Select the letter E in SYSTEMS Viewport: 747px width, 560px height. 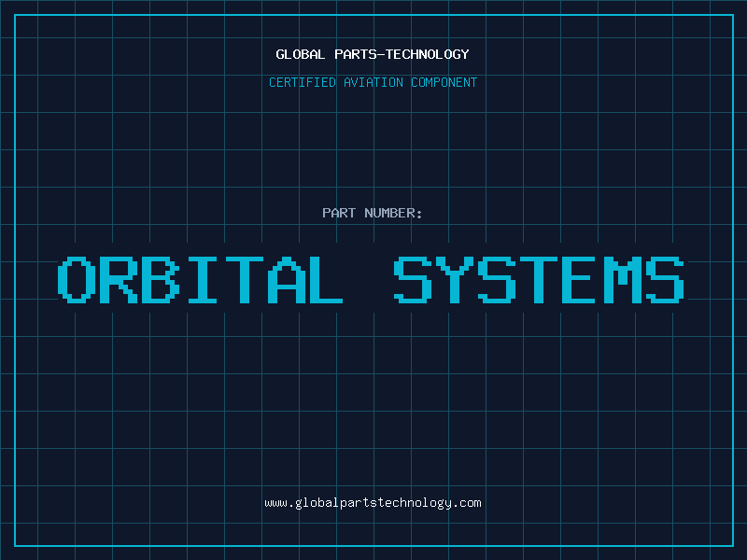pyautogui.click(x=580, y=280)
